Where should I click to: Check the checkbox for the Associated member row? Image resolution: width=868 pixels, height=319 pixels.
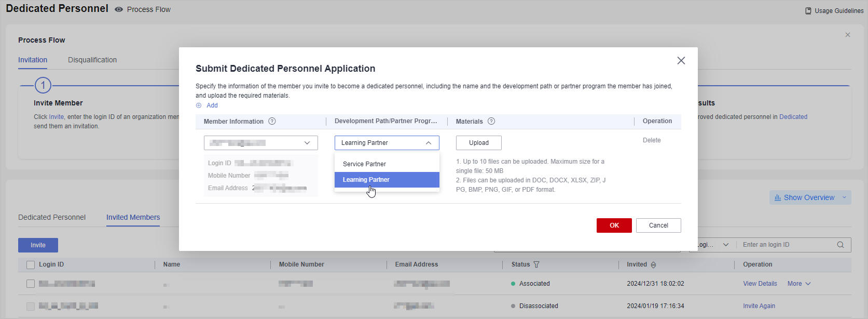[31, 284]
